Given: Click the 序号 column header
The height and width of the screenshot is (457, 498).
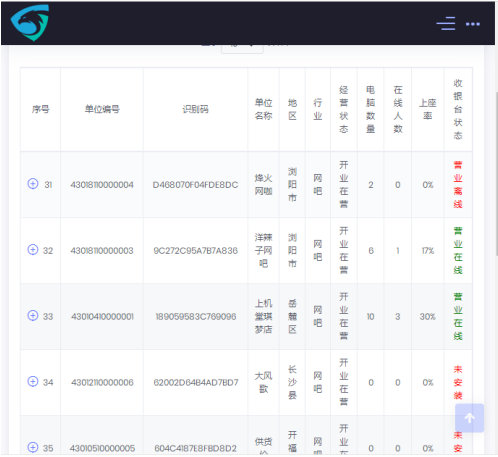Looking at the screenshot, I should [41, 109].
